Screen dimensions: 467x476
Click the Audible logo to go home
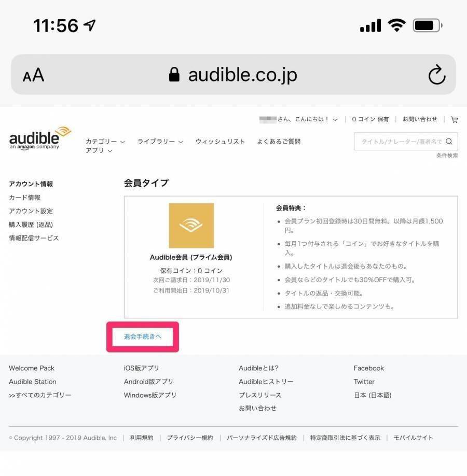(x=40, y=138)
